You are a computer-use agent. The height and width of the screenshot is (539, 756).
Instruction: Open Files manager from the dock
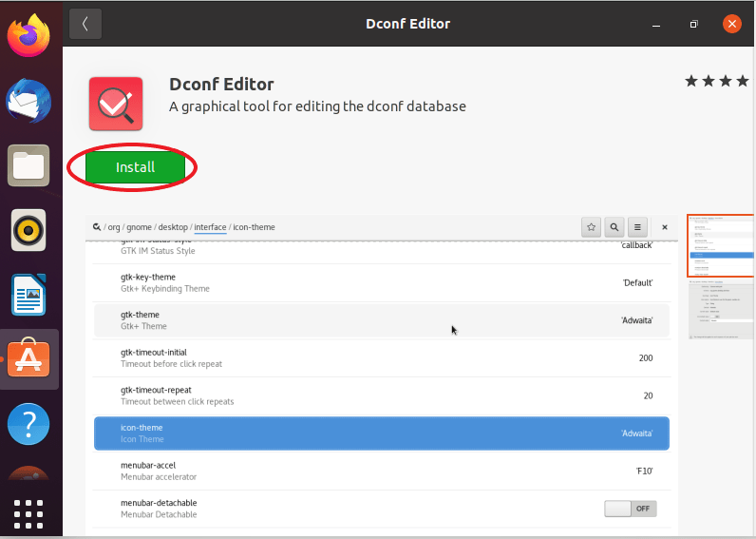pos(28,165)
